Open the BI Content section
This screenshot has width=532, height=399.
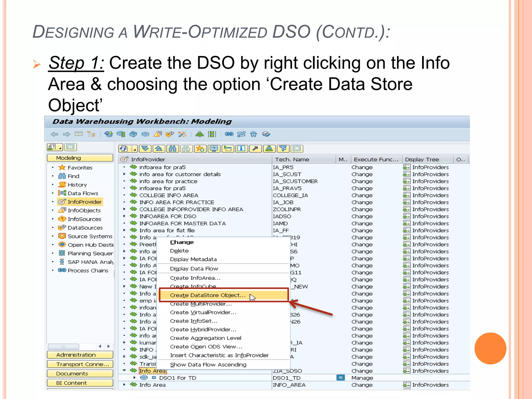pyautogui.click(x=80, y=383)
